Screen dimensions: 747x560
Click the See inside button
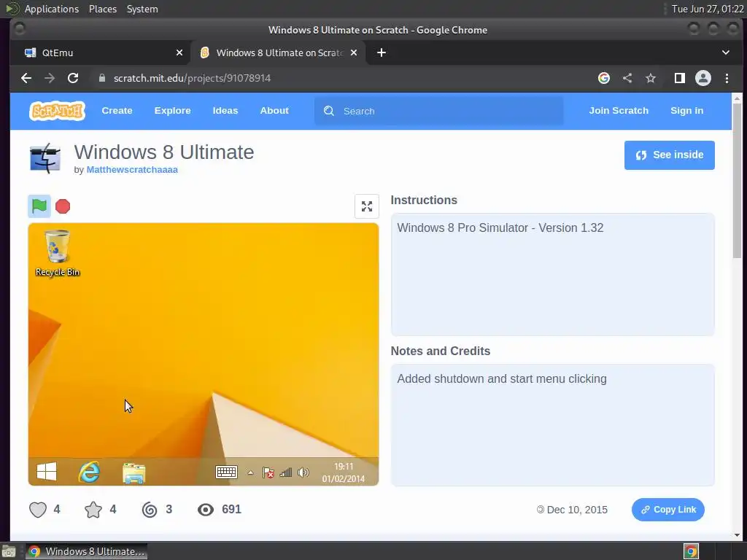tap(670, 155)
